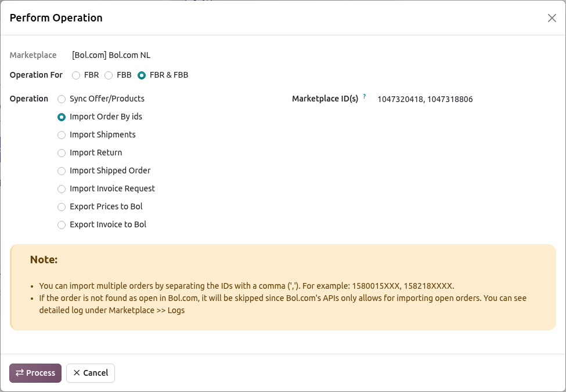The height and width of the screenshot is (392, 566).
Task: Click the Marketplace ID(s) label
Action: pyautogui.click(x=325, y=99)
